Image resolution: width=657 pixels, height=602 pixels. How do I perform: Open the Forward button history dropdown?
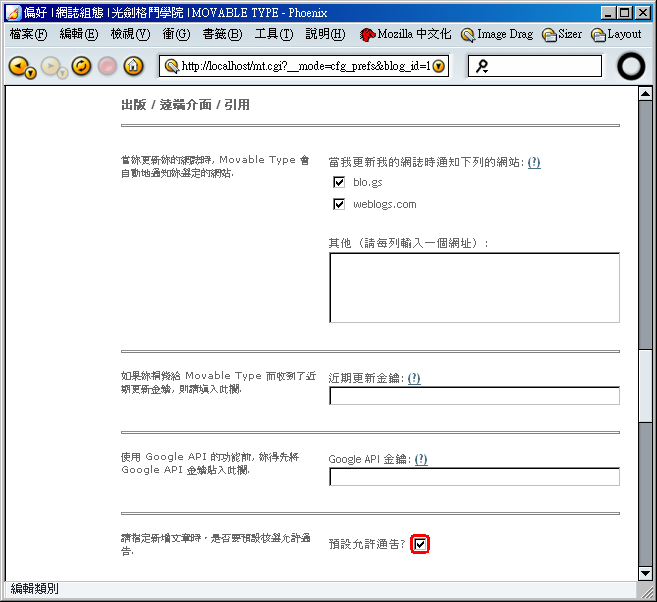click(62, 74)
